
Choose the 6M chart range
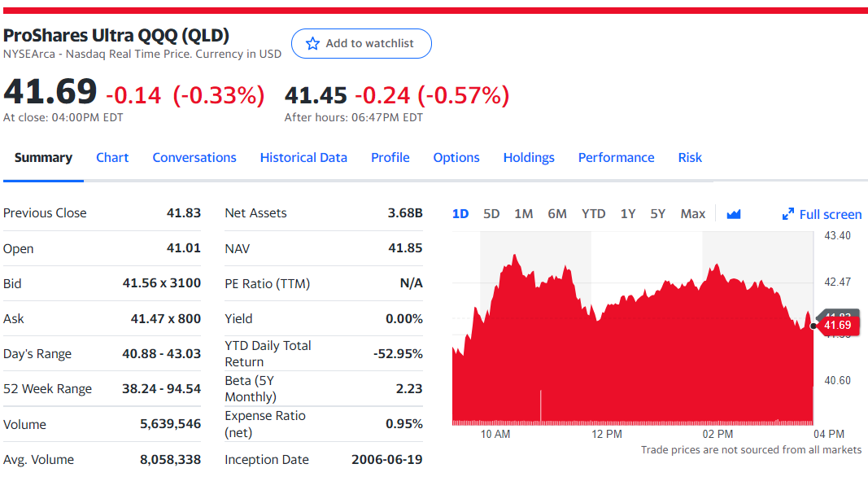point(557,214)
